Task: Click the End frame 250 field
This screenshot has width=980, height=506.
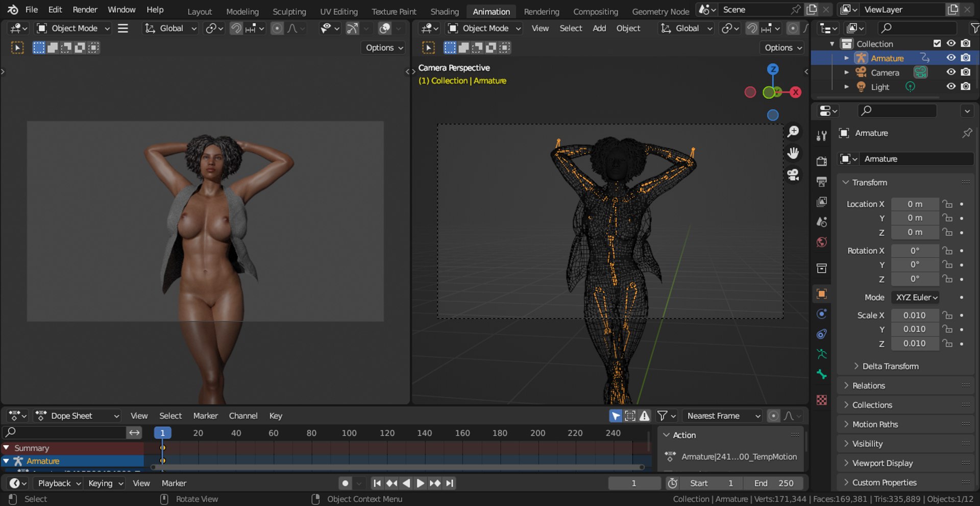Action: [774, 484]
